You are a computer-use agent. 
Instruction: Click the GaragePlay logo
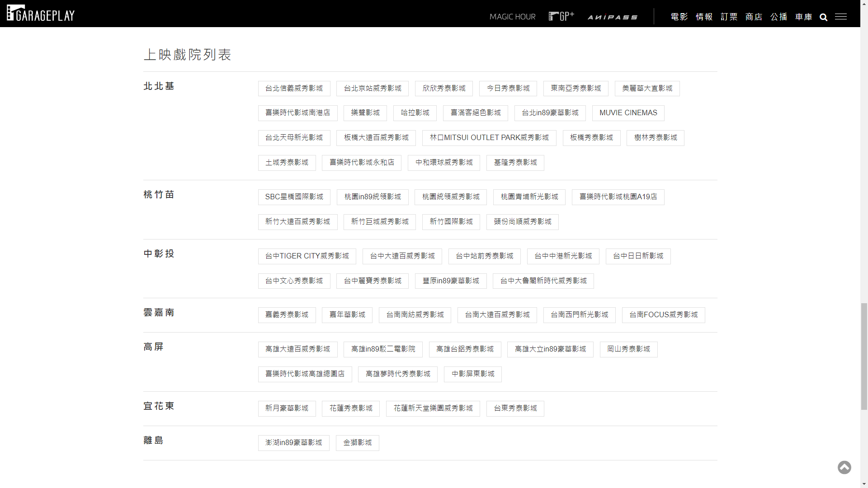click(41, 14)
